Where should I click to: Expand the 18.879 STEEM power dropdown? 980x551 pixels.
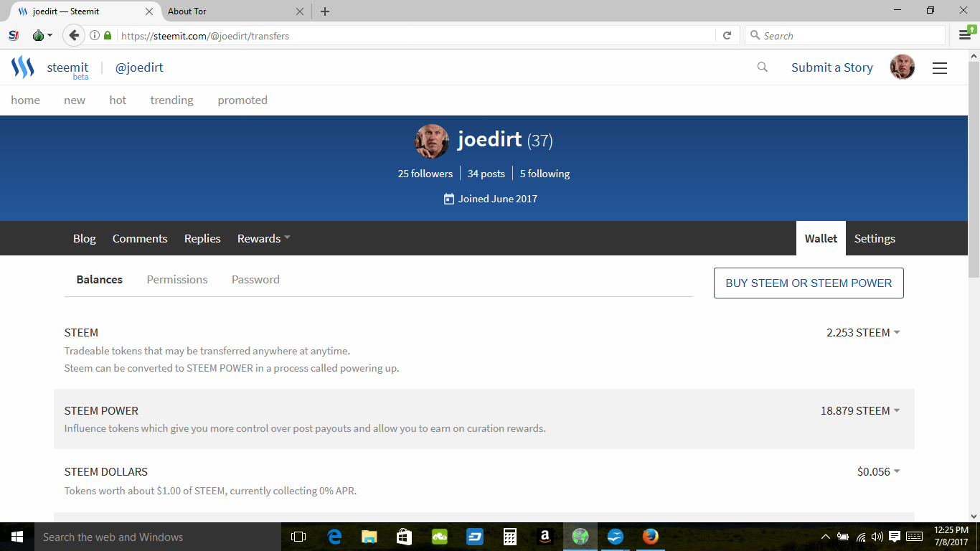point(860,411)
